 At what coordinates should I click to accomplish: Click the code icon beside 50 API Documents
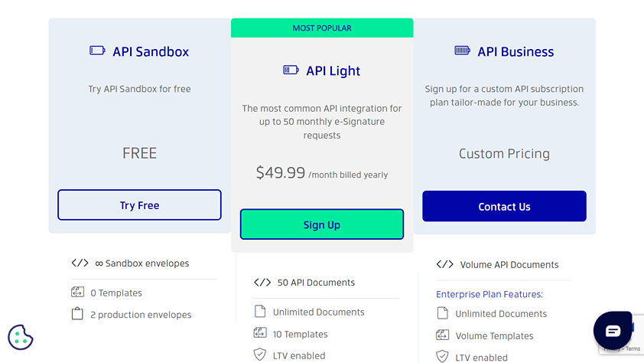pyautogui.click(x=262, y=282)
